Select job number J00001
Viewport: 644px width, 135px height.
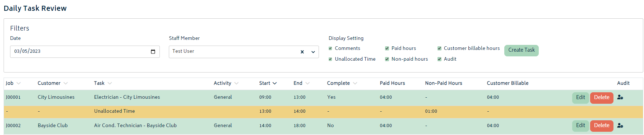pyautogui.click(x=13, y=97)
